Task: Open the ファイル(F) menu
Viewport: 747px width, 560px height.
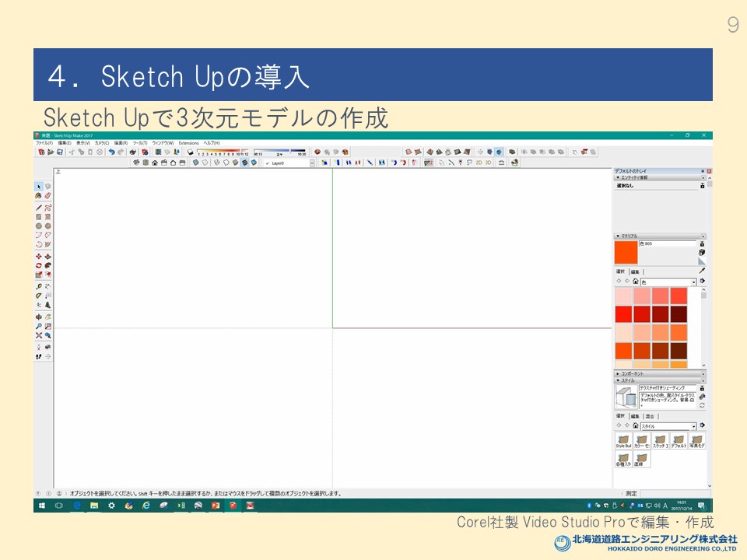Action: [44, 143]
